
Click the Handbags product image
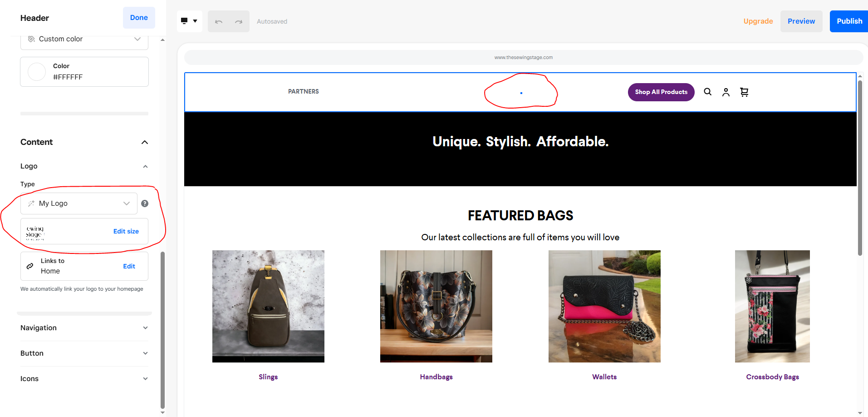coord(436,306)
